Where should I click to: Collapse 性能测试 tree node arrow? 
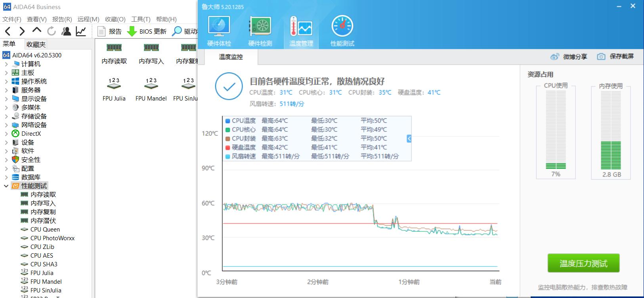[x=6, y=186]
